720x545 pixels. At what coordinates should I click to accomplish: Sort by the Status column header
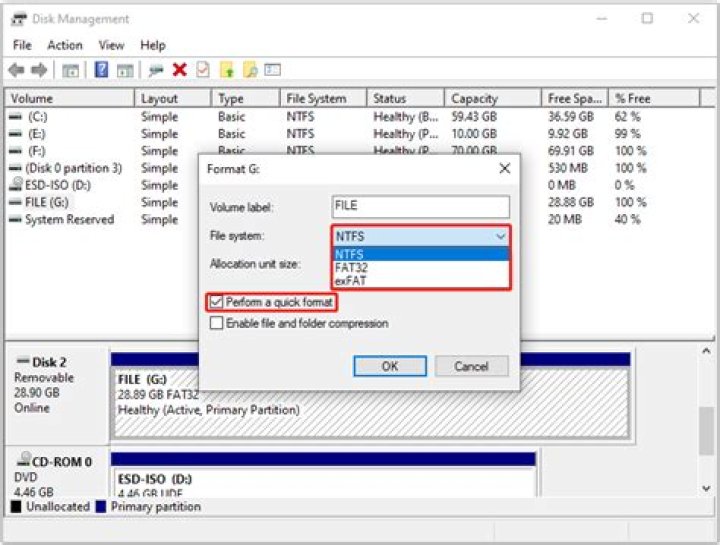click(x=405, y=98)
